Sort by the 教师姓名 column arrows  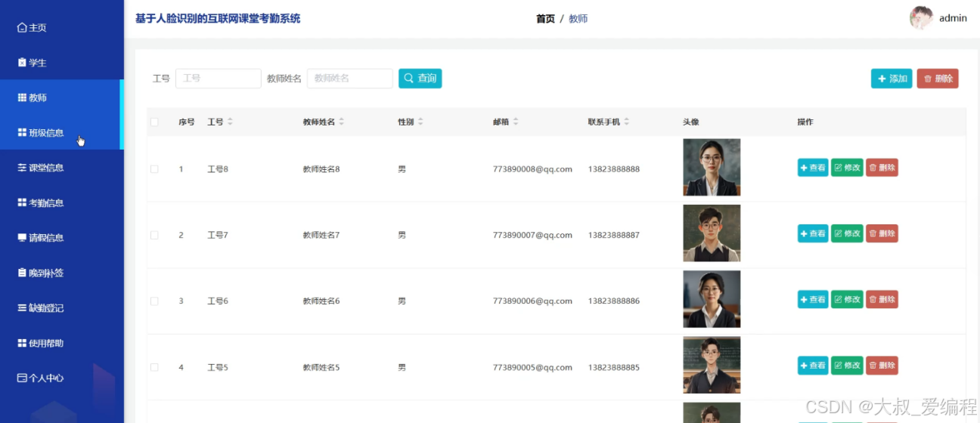click(x=341, y=122)
